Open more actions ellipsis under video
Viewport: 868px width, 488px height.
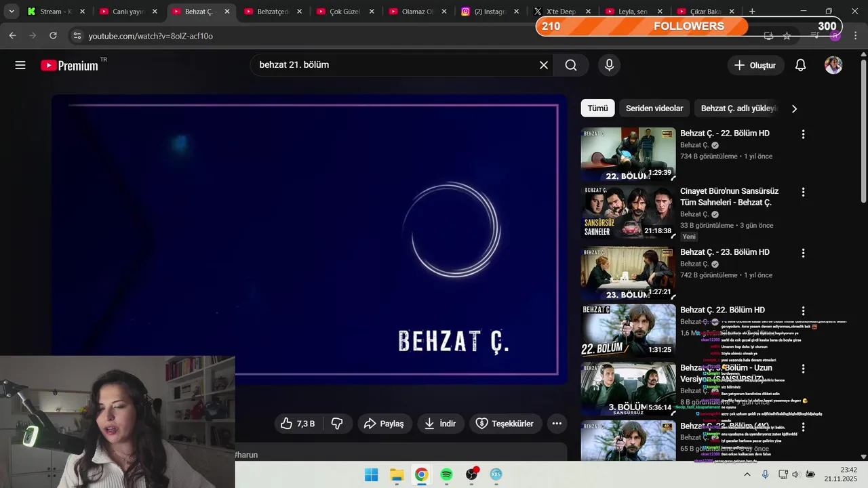tap(557, 424)
